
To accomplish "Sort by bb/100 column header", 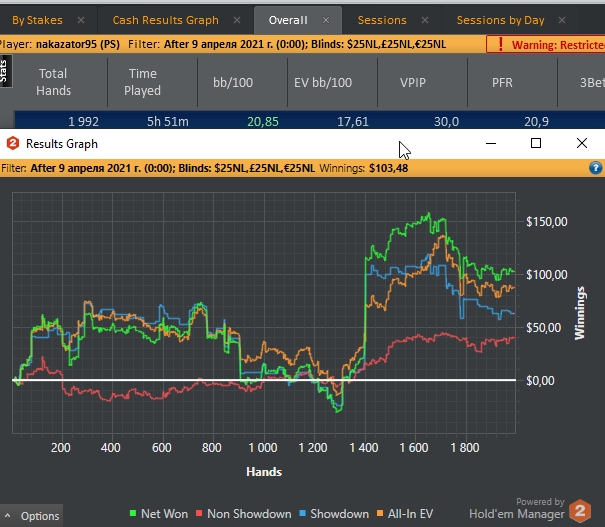I will click(233, 82).
